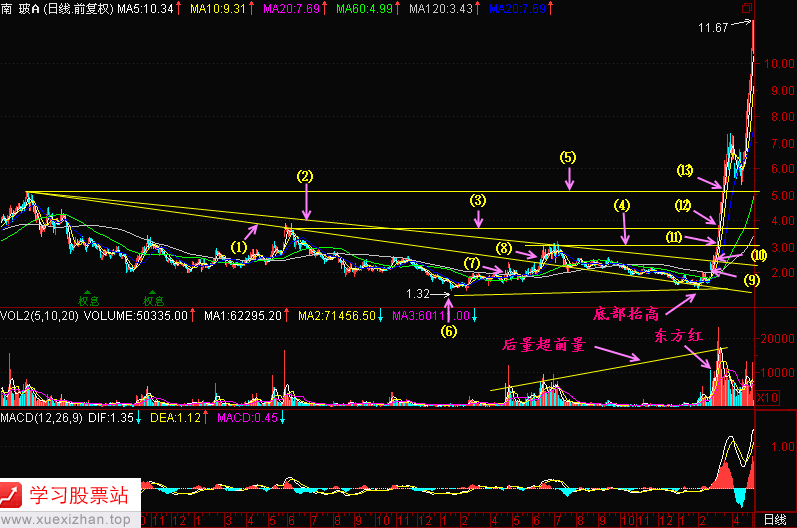Click the 后量超前量 annotation text
797x528 pixels.
pyautogui.click(x=544, y=345)
